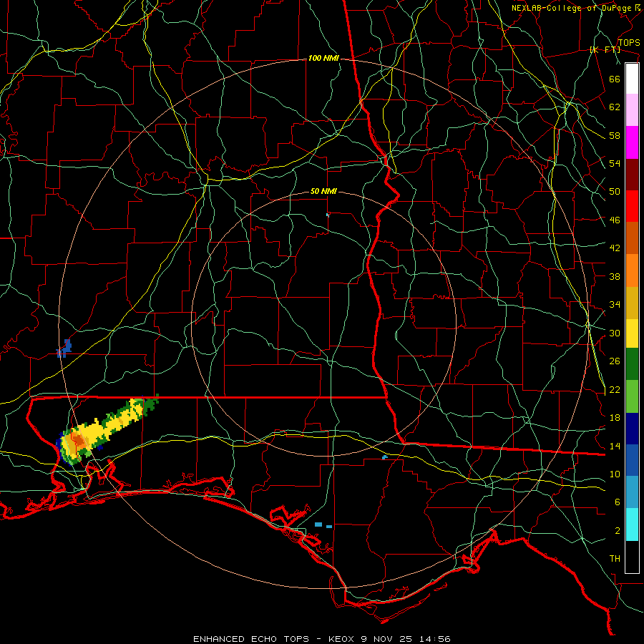Click the medium blue legend swatch
The image size is (644, 644).
point(632,460)
